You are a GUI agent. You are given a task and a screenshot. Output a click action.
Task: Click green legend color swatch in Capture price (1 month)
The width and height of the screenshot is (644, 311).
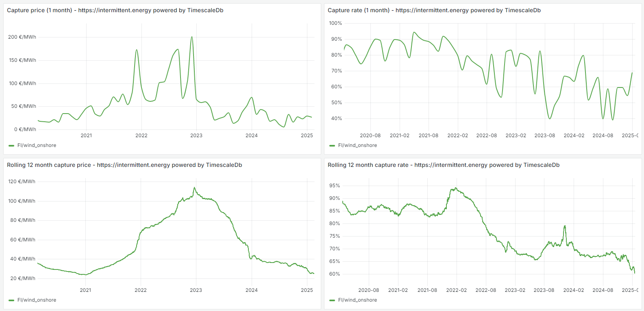click(x=11, y=145)
